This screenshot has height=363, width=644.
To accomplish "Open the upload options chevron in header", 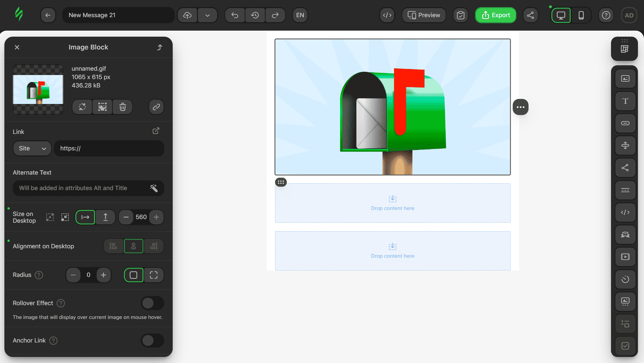I will click(x=207, y=15).
